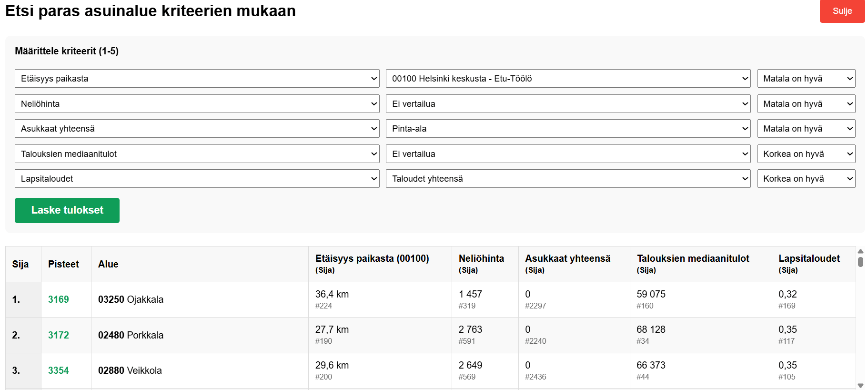Change Etäisyys paikasta direction Matala on hyvä
The image size is (868, 390).
click(807, 79)
